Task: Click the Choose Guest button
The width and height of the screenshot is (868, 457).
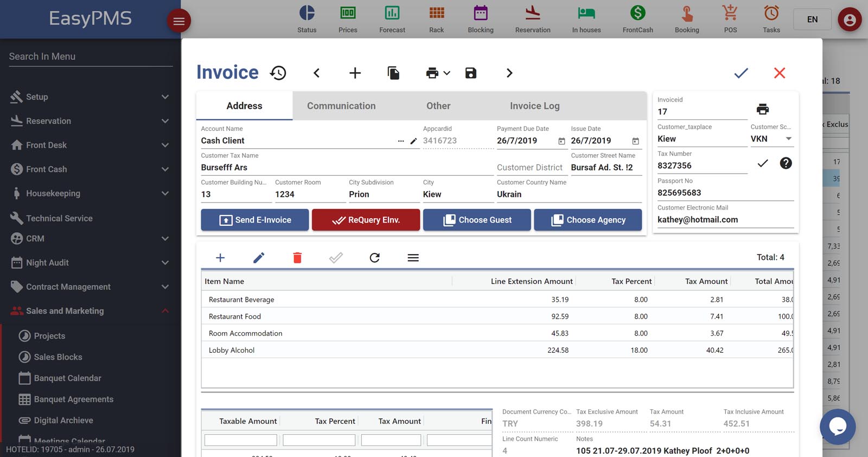Action: (x=477, y=220)
